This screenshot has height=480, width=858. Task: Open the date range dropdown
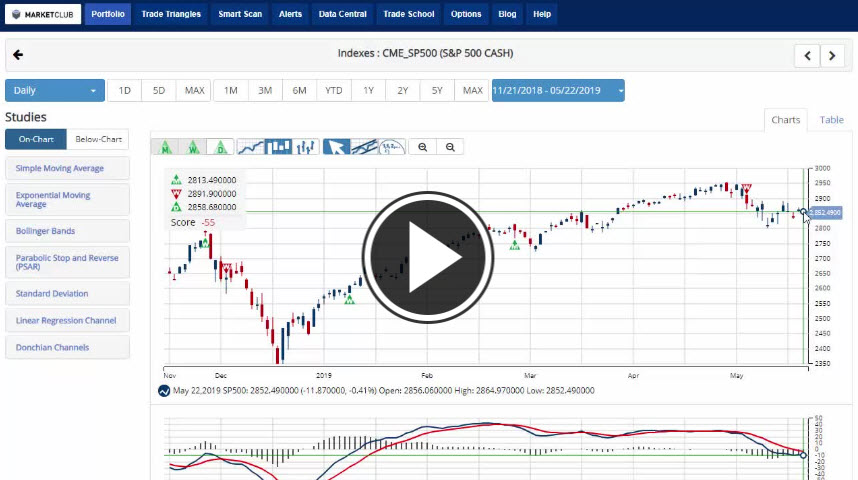(x=558, y=91)
